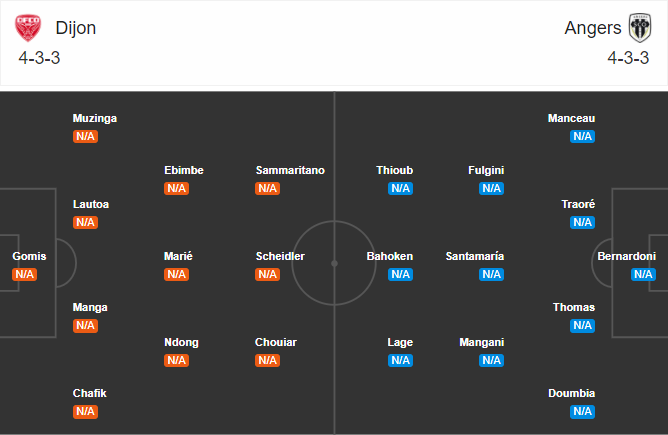Viewport: 668px width, 435px height.
Task: Click Dijon goalkeeper Gomis
Action: click(x=29, y=256)
